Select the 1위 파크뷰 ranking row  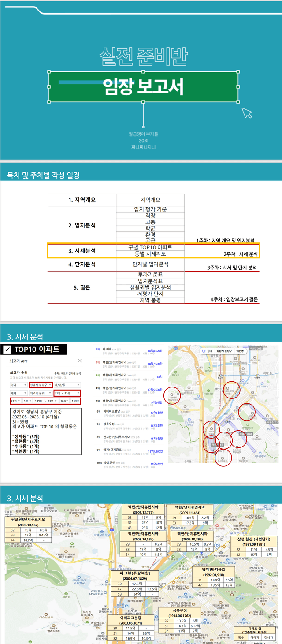click(130, 351)
